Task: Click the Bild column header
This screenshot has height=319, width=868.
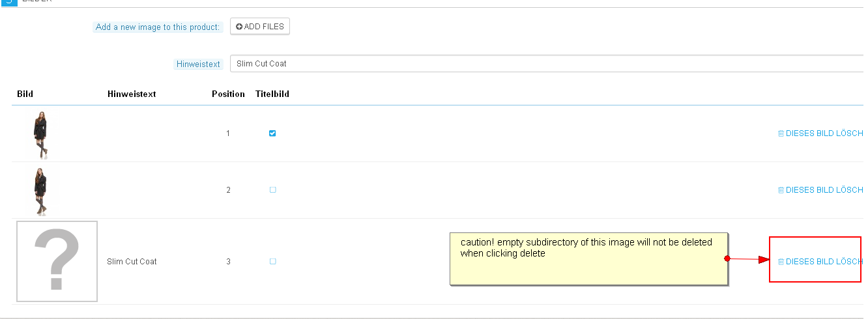Action: coord(25,94)
